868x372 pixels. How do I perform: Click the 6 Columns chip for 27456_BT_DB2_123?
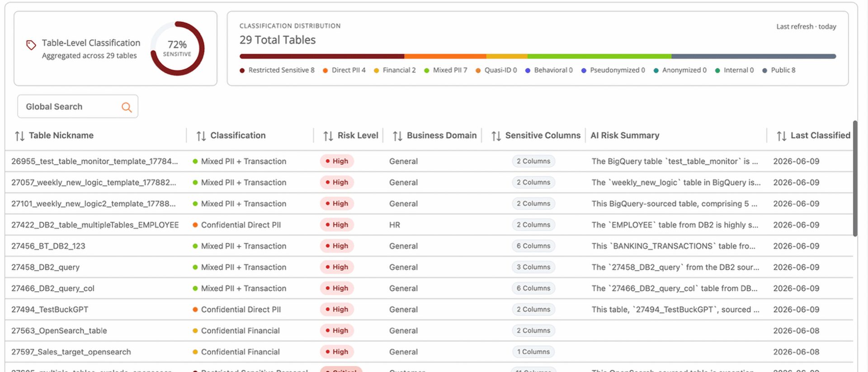533,246
